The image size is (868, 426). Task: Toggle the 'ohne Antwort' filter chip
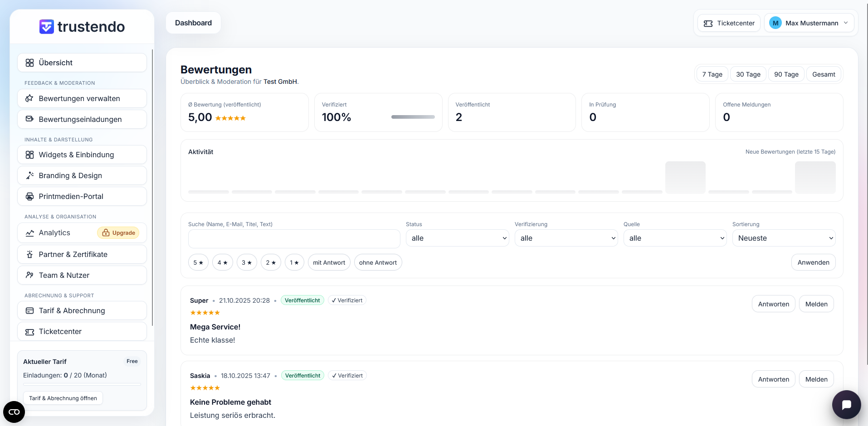pyautogui.click(x=378, y=262)
